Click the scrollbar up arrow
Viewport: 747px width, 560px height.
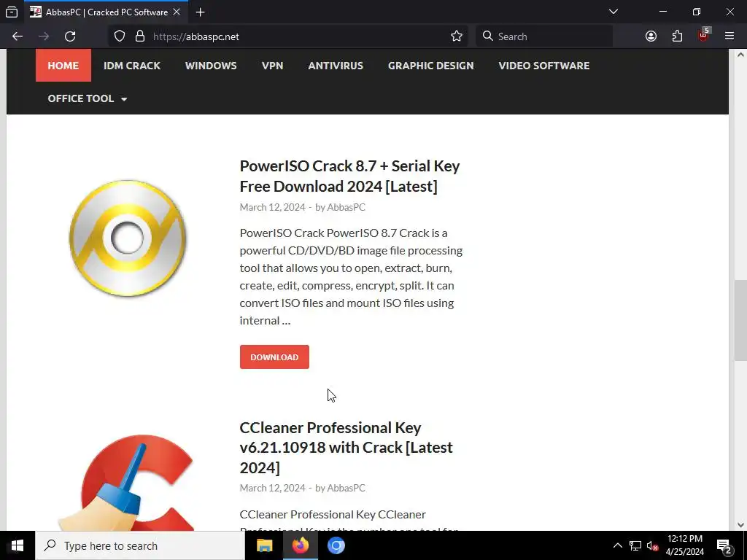click(740, 55)
